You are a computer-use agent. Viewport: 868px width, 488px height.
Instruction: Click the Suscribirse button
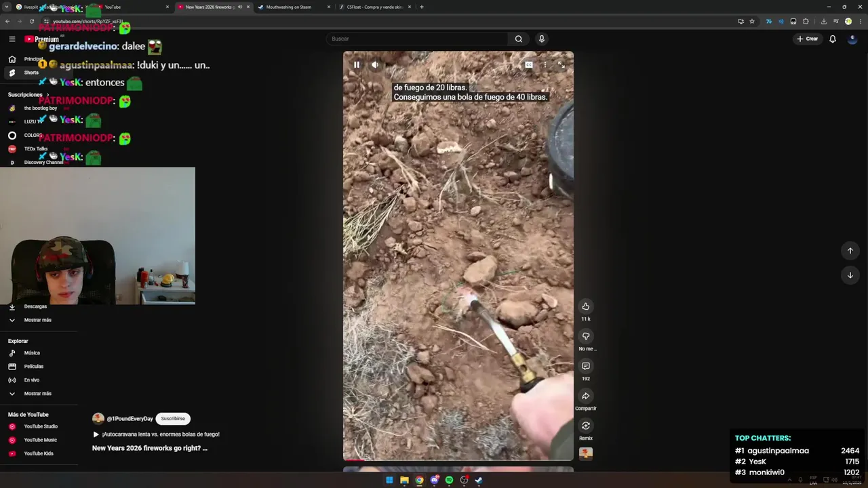(173, 419)
